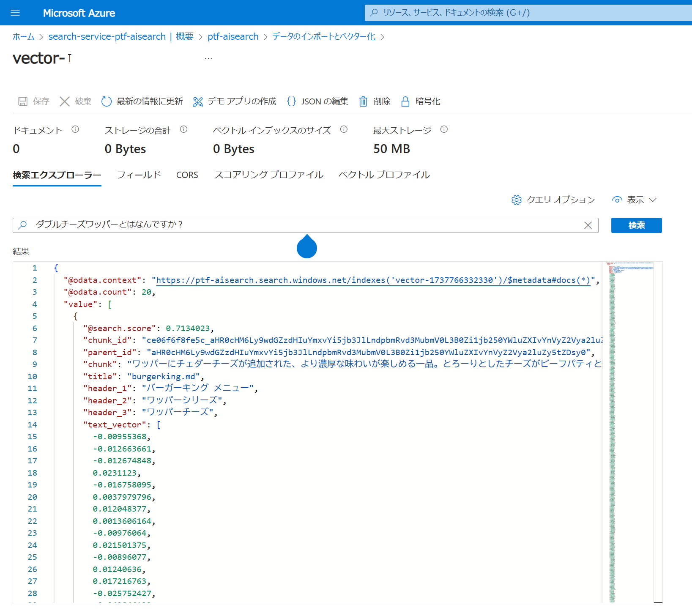Open JSON の編集 editor
Viewport: 692px width, 616px height.
coord(317,101)
